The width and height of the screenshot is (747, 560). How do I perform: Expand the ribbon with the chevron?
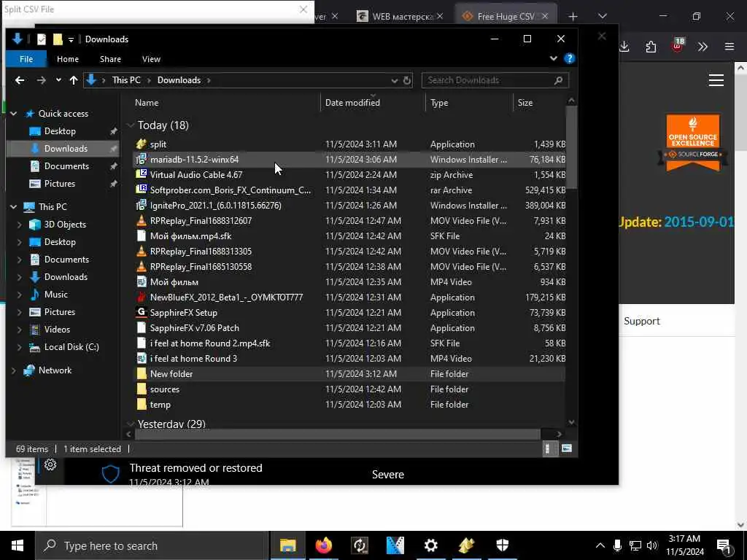pyautogui.click(x=553, y=58)
